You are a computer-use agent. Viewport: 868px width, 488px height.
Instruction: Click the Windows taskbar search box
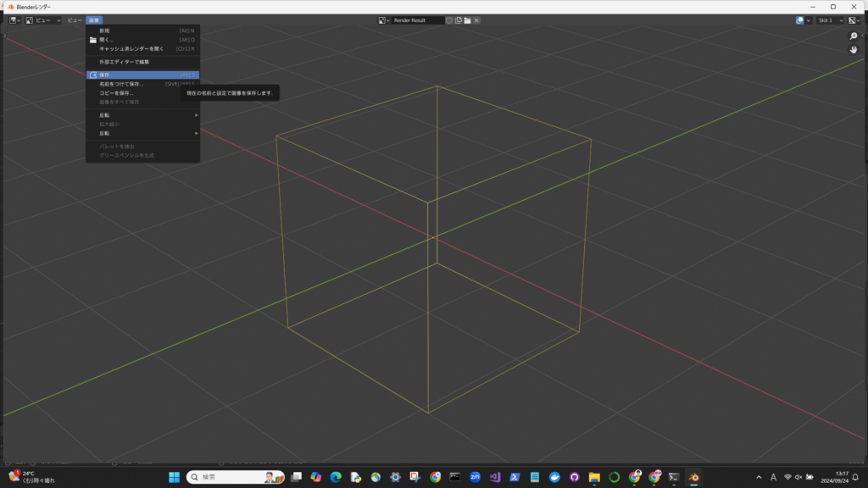click(x=235, y=477)
